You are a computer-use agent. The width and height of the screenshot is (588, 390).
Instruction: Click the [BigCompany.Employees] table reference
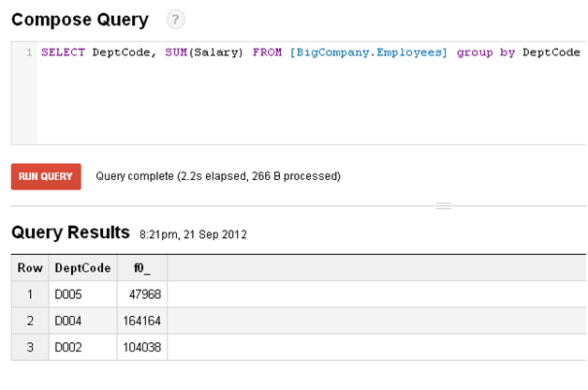click(x=369, y=52)
